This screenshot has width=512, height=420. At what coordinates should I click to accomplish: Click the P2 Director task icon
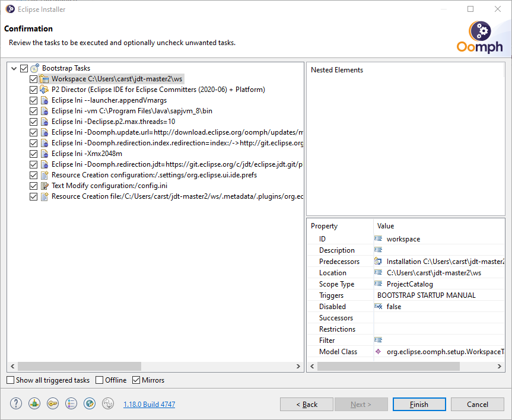pyautogui.click(x=44, y=90)
